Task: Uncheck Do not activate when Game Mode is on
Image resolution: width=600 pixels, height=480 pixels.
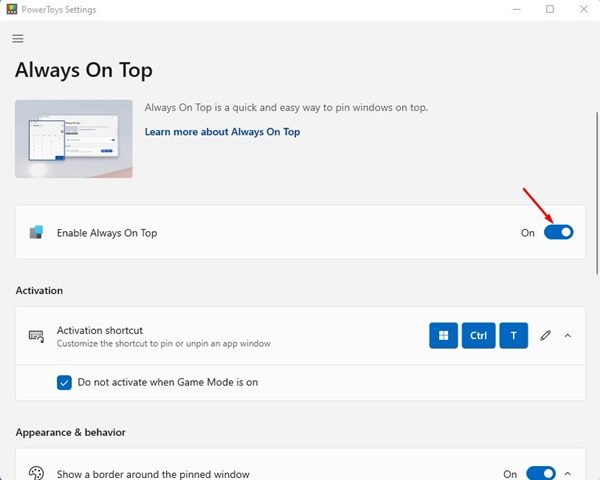Action: coord(64,382)
